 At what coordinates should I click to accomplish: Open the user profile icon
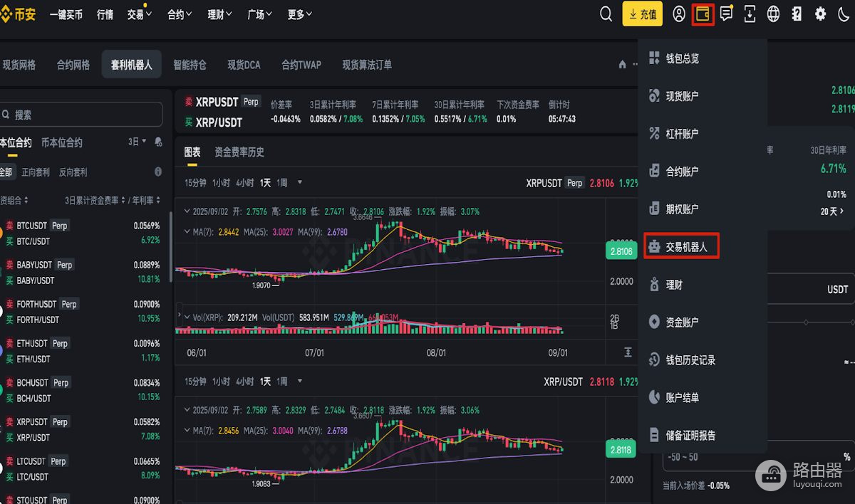point(679,14)
